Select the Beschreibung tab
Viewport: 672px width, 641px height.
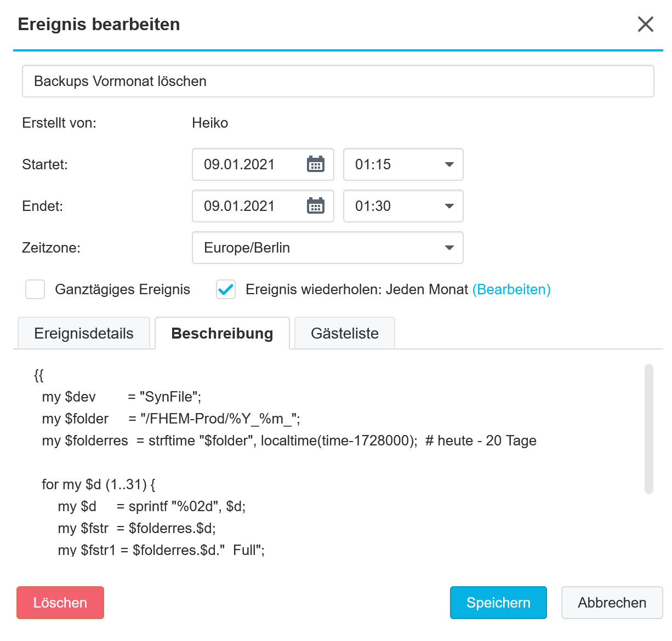222,333
